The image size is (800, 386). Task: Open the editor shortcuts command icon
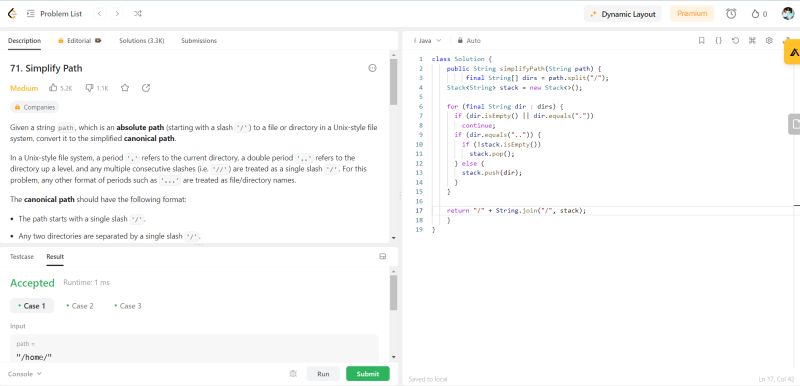click(752, 40)
